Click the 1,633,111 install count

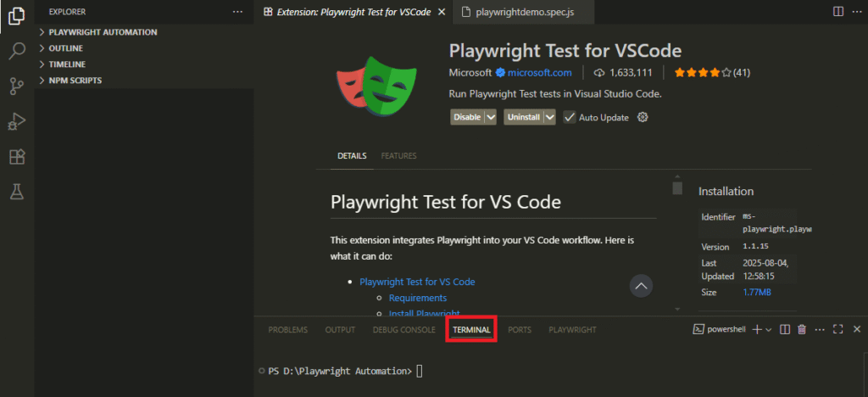pos(623,73)
